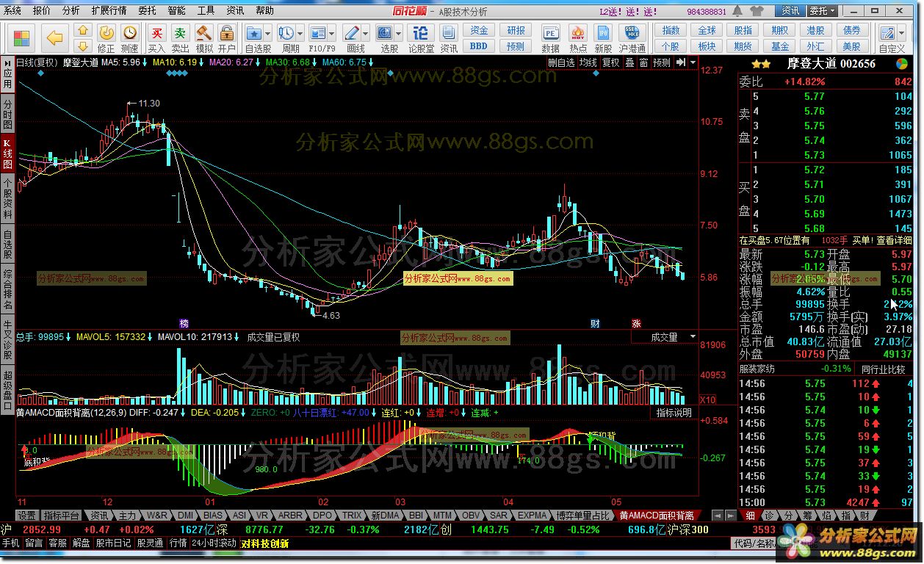Toggle 均线 moving average display
The image size is (924, 564).
click(588, 62)
